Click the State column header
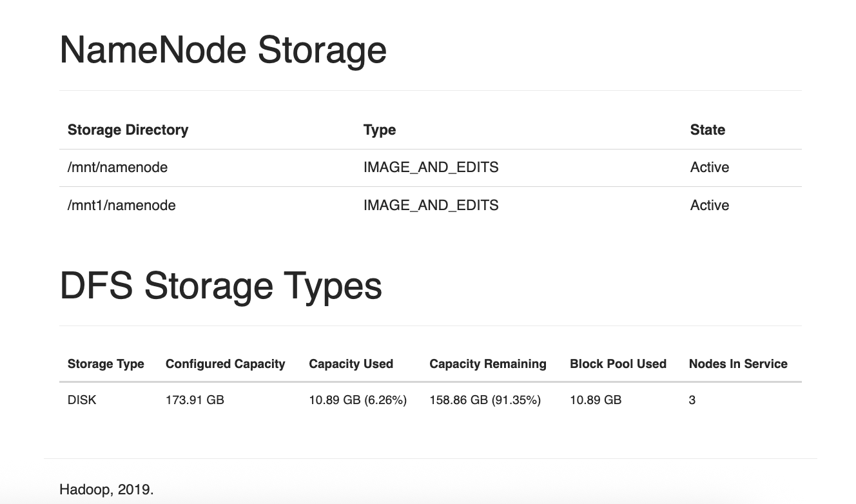Viewport: 856px width, 504px height. click(x=707, y=130)
